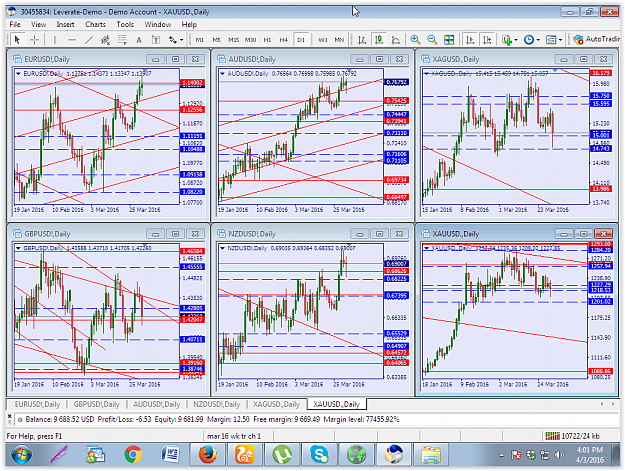
Task: Click the volume speaker tray icon
Action: click(559, 455)
